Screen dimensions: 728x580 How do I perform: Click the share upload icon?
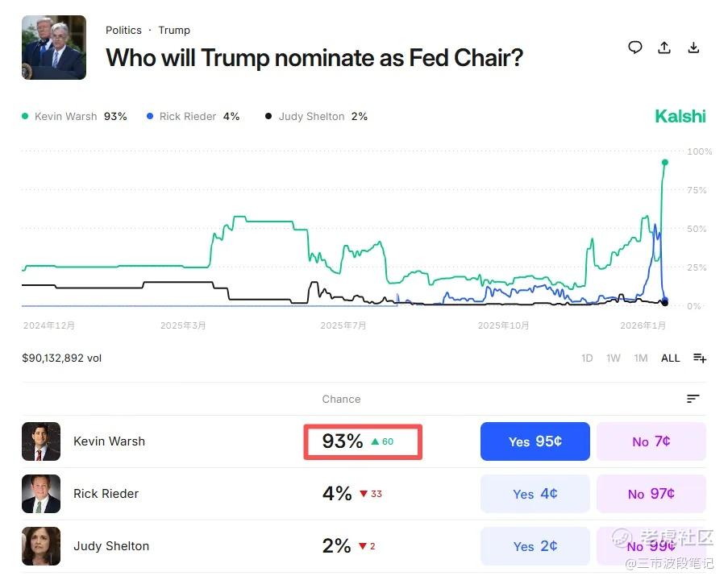664,48
